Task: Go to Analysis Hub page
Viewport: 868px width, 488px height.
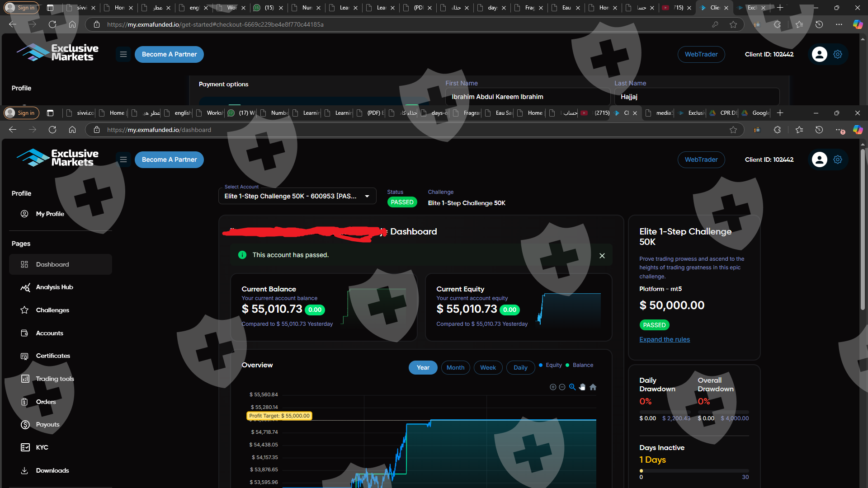Action: point(54,287)
